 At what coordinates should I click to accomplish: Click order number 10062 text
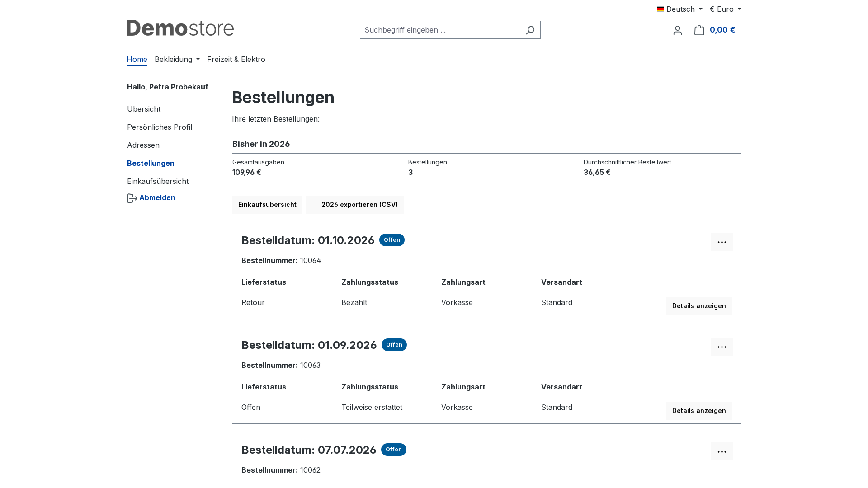click(310, 470)
